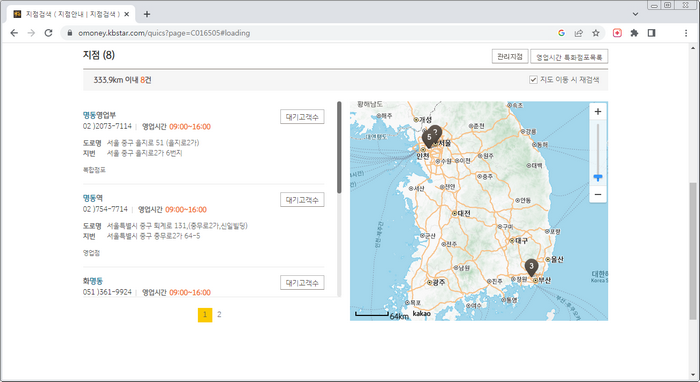Zoom in the map with plus button

tap(598, 112)
